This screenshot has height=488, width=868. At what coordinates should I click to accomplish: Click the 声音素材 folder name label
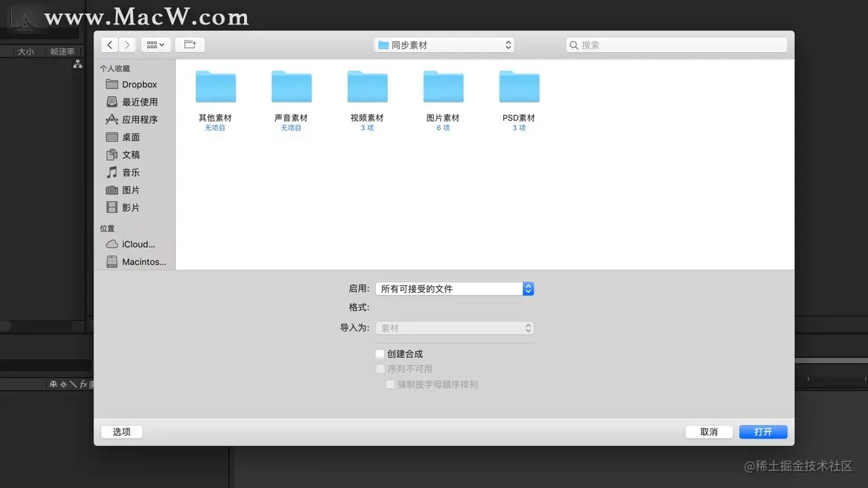pyautogui.click(x=291, y=118)
